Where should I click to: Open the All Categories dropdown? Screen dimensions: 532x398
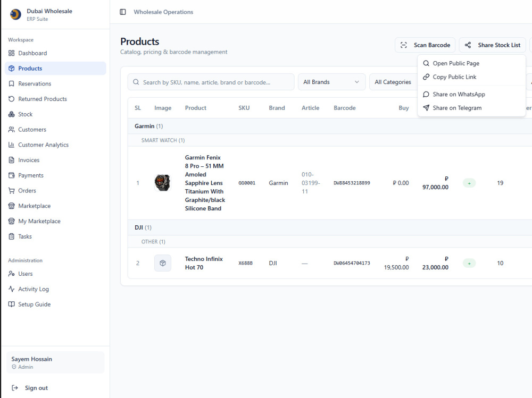[x=394, y=82]
